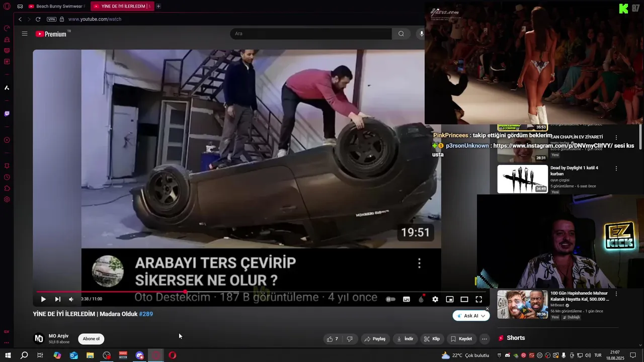Open the Opera GX main menu logo
The image size is (644, 362).
pyautogui.click(x=7, y=7)
